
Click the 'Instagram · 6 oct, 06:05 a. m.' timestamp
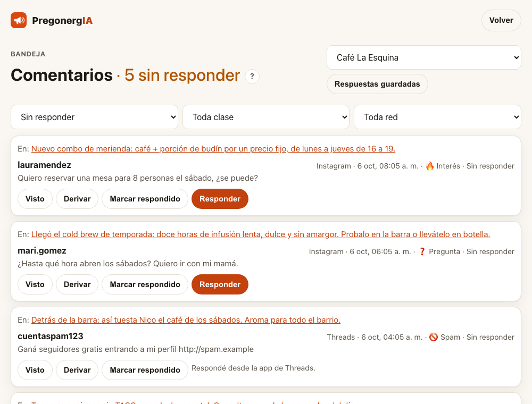pos(360,251)
